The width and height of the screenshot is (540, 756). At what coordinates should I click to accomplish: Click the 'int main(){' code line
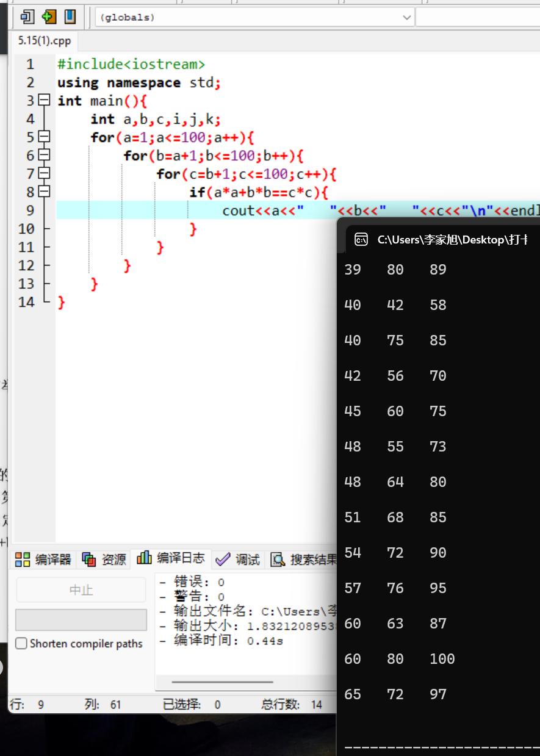click(103, 101)
